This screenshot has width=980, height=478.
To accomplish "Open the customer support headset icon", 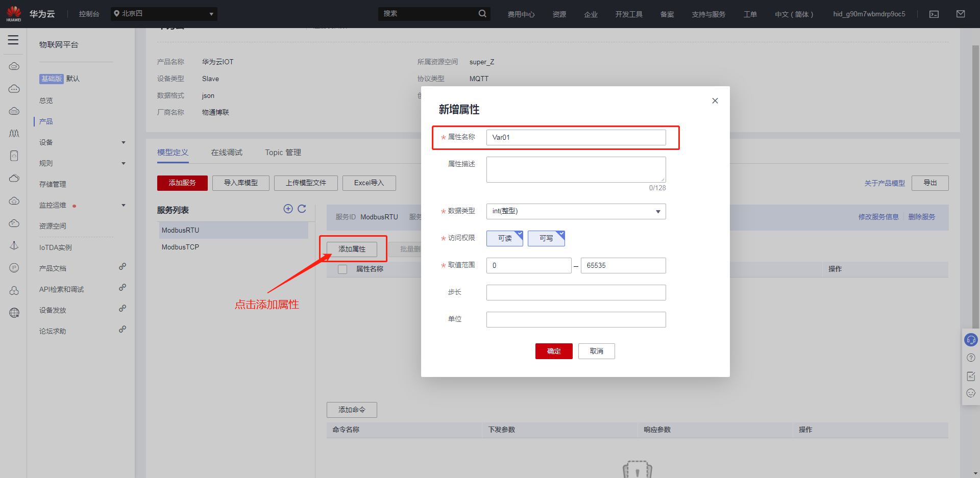I will (x=971, y=340).
